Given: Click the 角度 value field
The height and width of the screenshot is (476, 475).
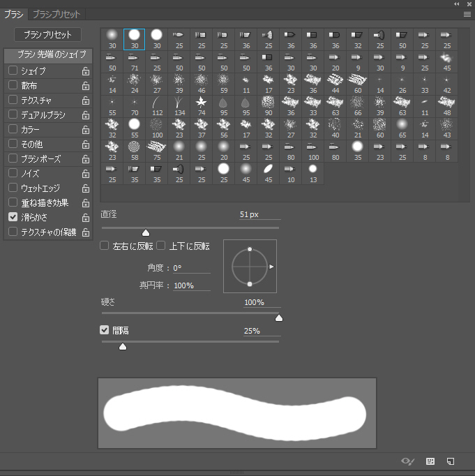Looking at the screenshot, I should point(191,268).
